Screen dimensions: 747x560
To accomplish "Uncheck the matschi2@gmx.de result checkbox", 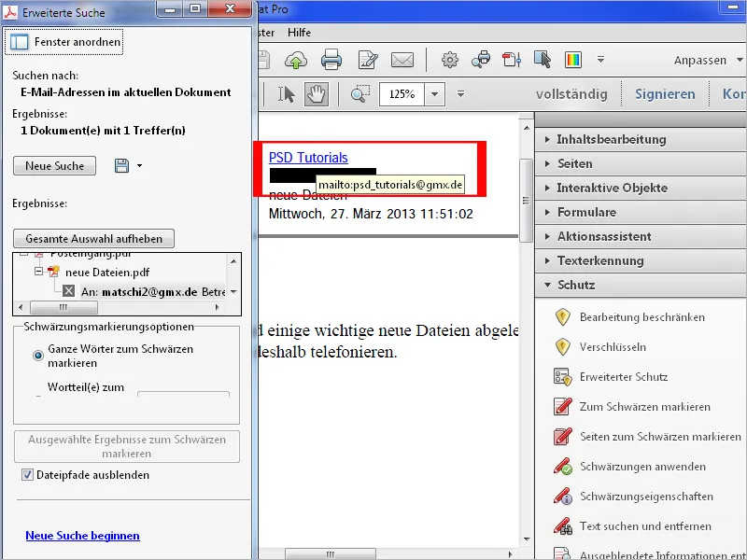I will (x=68, y=291).
